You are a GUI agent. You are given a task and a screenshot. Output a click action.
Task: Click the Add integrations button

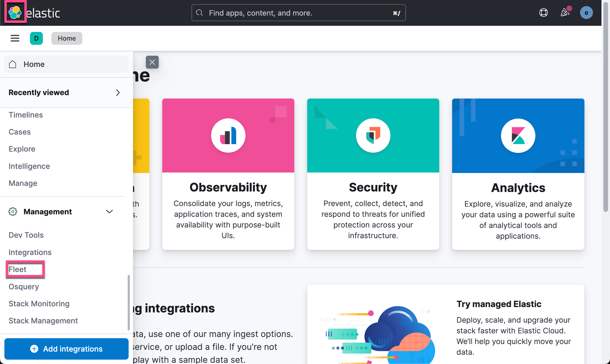click(x=66, y=348)
